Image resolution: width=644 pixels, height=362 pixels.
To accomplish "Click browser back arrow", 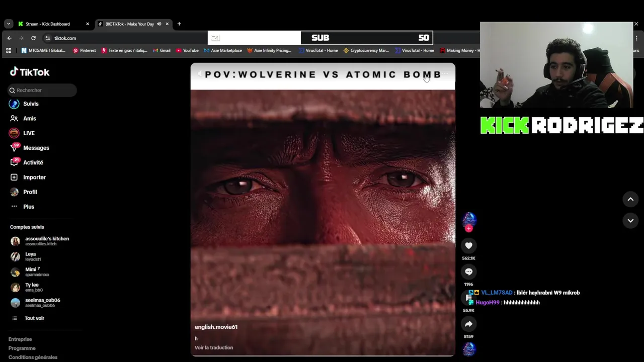I will coord(9,38).
